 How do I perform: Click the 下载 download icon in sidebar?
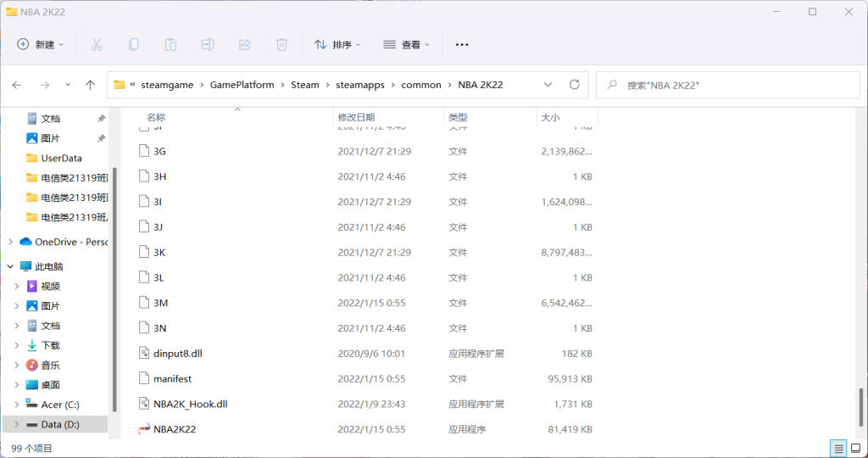(x=32, y=345)
